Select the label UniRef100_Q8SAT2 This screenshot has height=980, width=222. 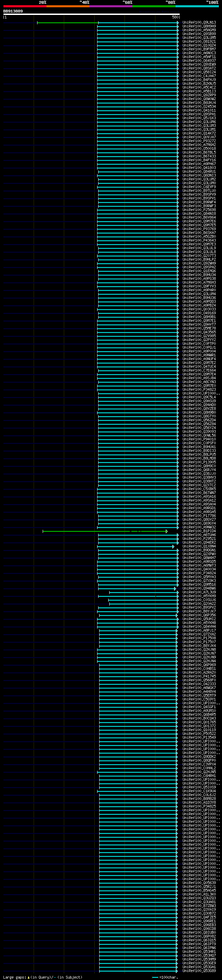click(x=199, y=68)
